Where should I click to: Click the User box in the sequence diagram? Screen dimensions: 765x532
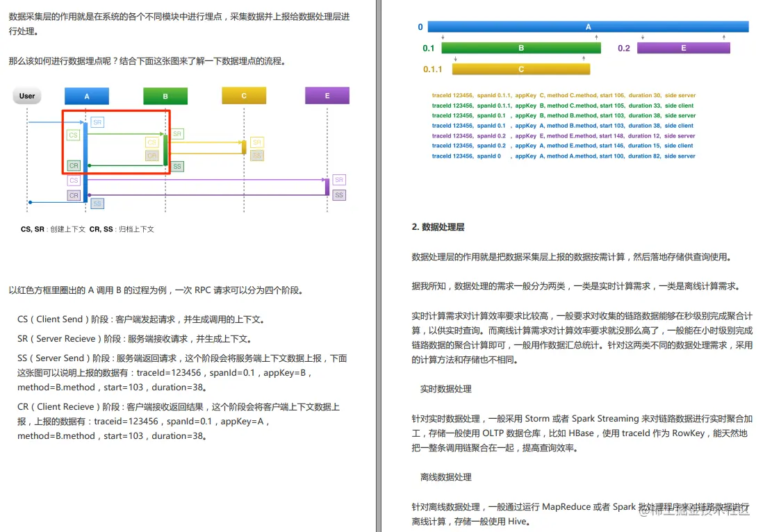pyautogui.click(x=27, y=96)
